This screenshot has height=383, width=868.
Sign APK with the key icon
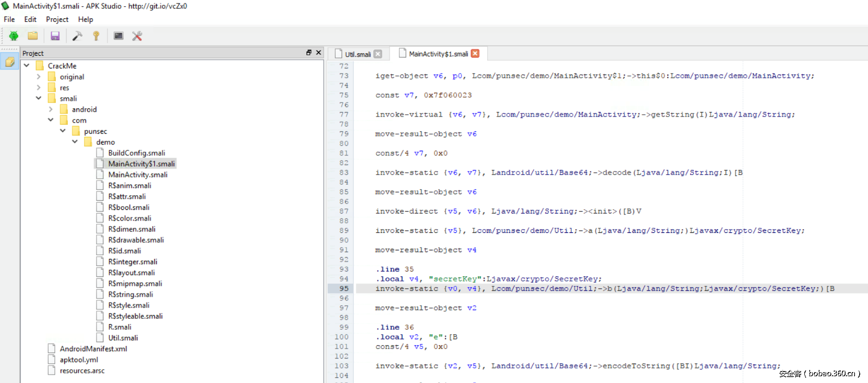click(96, 36)
